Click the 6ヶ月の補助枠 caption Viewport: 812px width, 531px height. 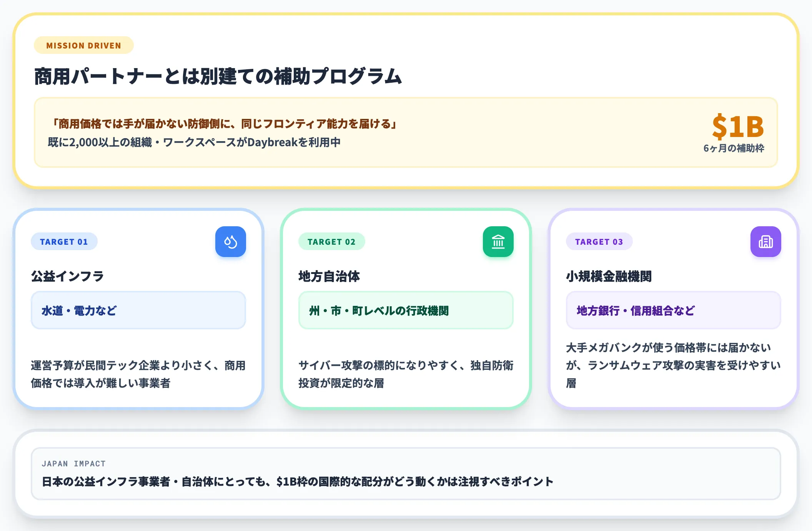(x=734, y=148)
